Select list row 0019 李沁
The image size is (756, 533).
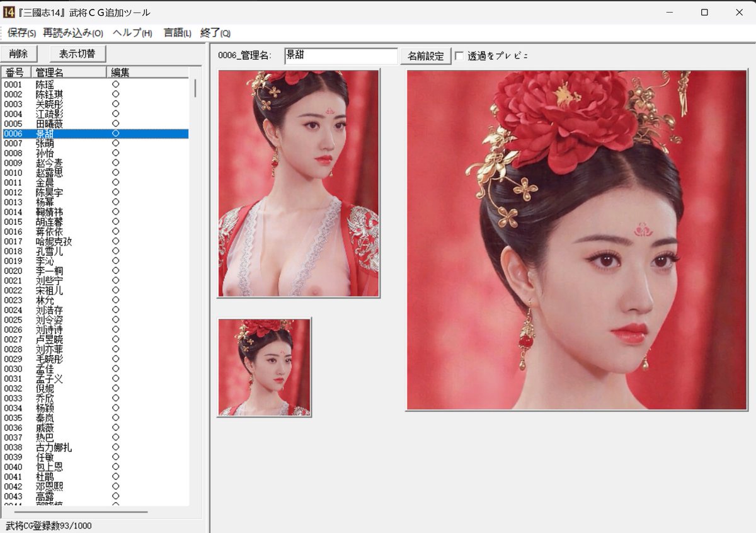[95, 261]
